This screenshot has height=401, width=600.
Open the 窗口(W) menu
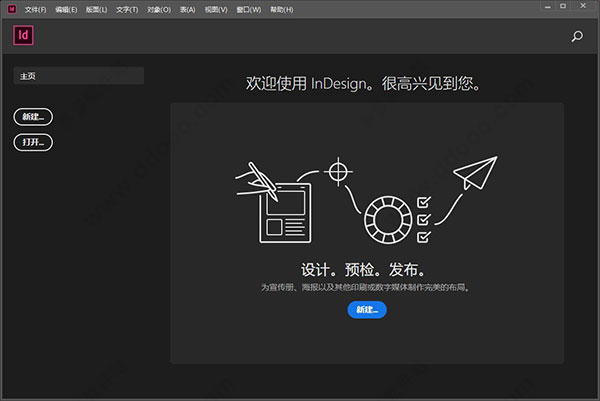pos(248,10)
